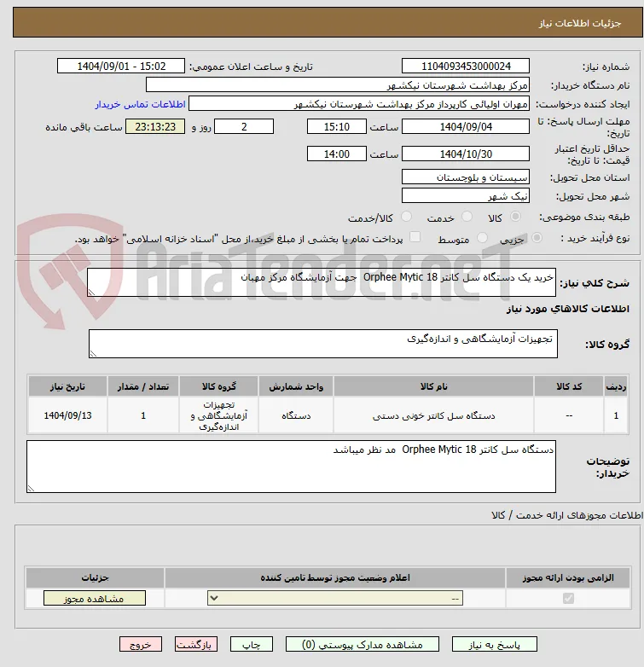Click the جزئیات اطلاعات نیاز page title
The image size is (644, 667).
[580, 23]
